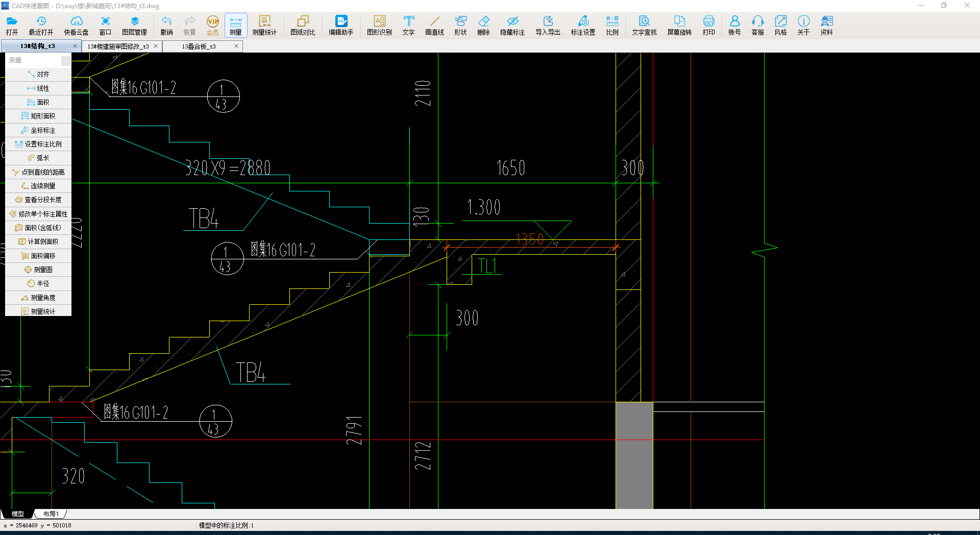
Task: Choose 面积偏移 area offset
Action: [x=38, y=256]
